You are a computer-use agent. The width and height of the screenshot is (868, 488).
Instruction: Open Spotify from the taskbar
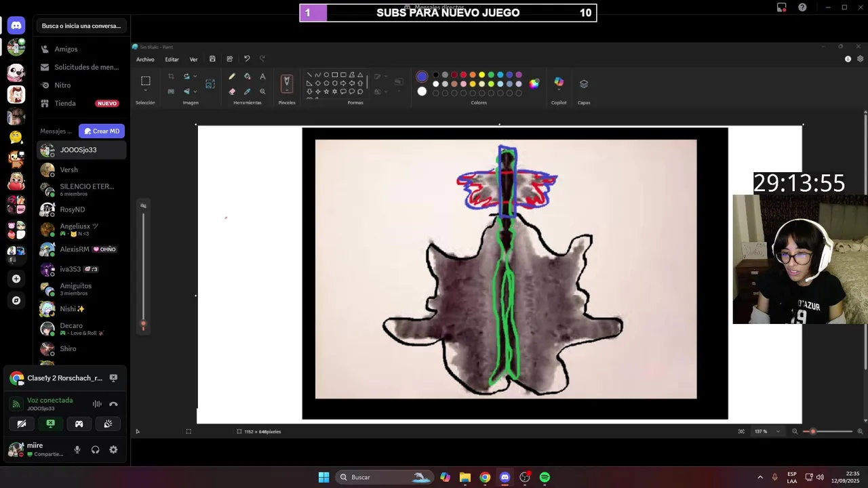point(545,477)
